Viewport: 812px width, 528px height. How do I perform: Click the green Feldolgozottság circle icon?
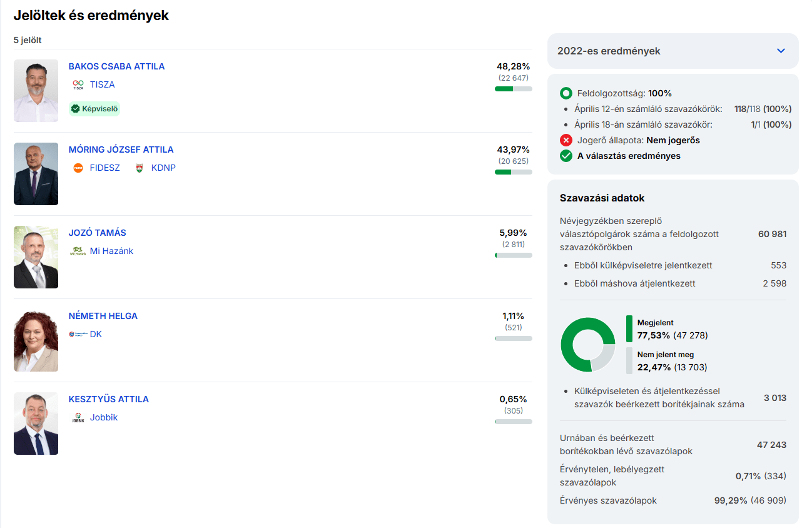[x=566, y=93]
